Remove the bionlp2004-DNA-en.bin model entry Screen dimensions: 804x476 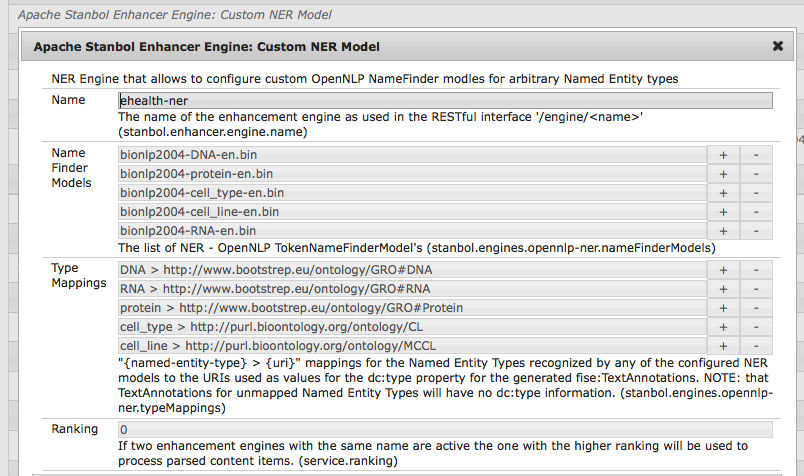coord(756,155)
